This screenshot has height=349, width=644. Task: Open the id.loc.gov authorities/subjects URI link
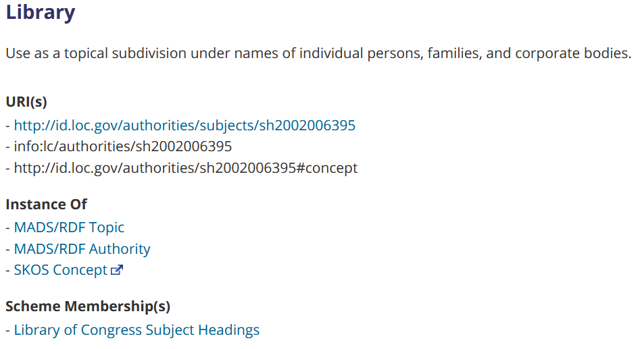pos(184,125)
